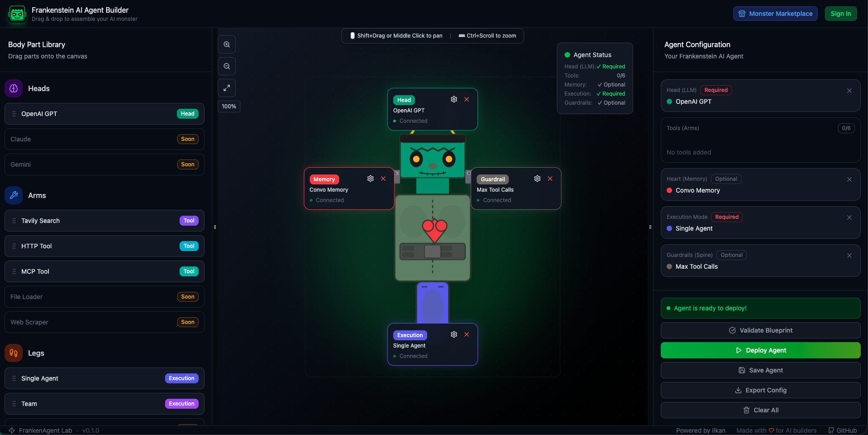The width and height of the screenshot is (868, 435).
Task: Click the Agent Status heading
Action: coord(592,55)
